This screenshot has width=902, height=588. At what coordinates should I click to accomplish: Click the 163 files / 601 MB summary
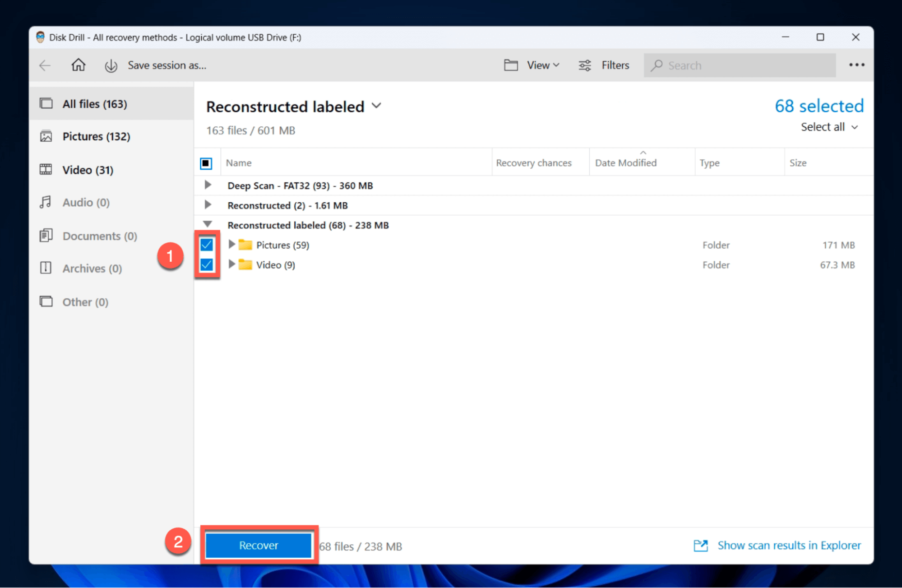pos(250,130)
